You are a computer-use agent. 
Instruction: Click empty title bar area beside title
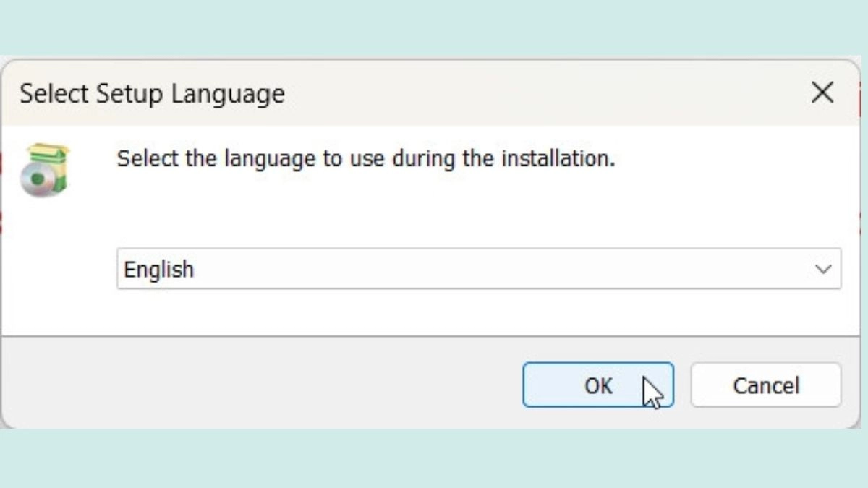(542, 93)
